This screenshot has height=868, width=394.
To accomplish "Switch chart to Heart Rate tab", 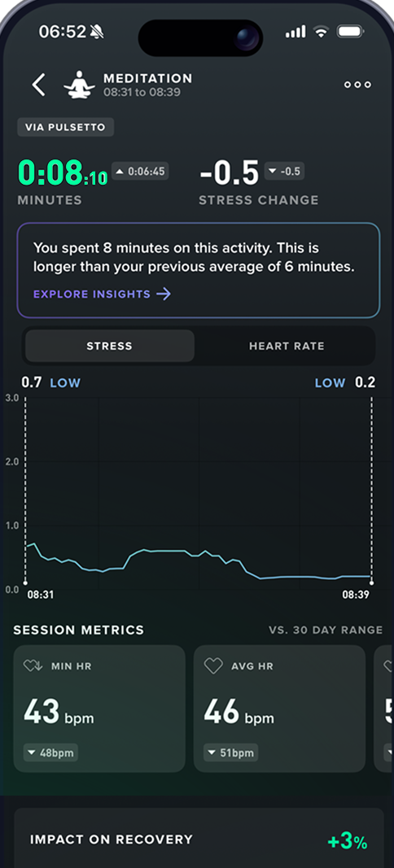I will pyautogui.click(x=287, y=346).
